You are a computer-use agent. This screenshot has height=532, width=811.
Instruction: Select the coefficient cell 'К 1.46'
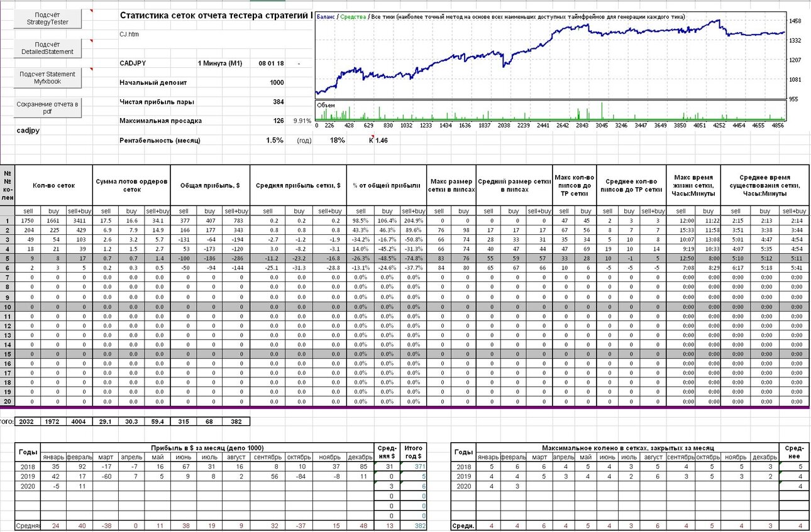378,140
